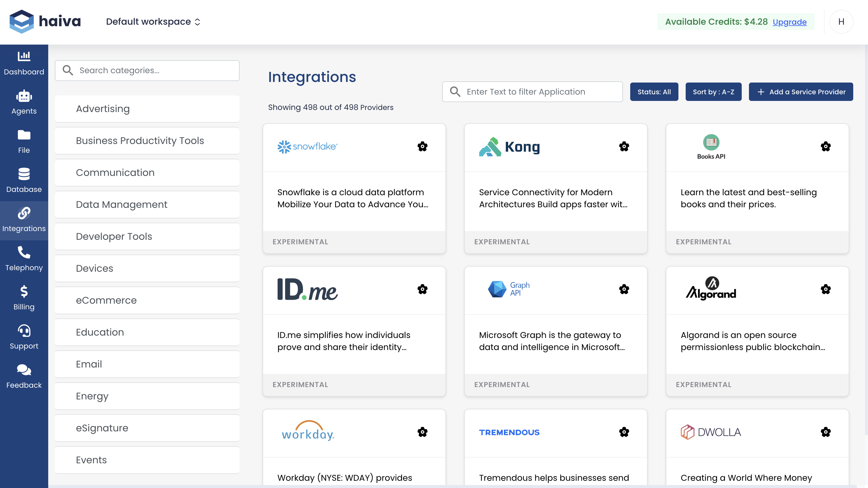Open the Dashboard sidebar icon
This screenshot has width=868, height=488.
click(24, 56)
